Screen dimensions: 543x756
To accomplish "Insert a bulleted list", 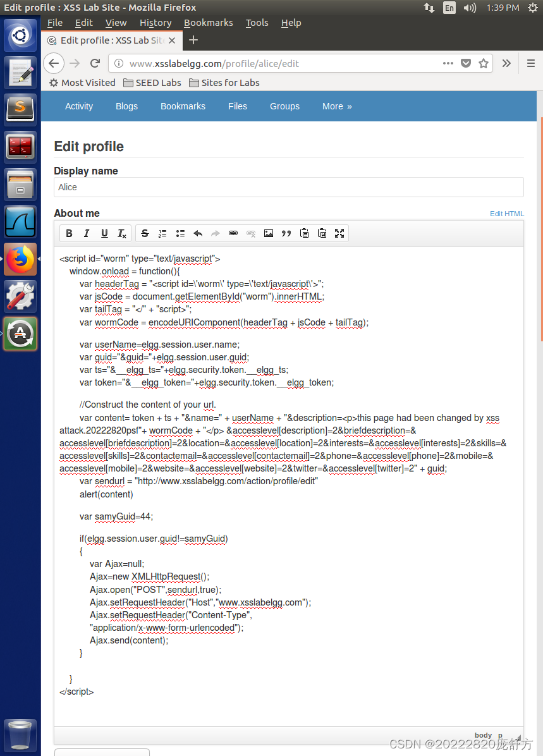I will point(180,233).
